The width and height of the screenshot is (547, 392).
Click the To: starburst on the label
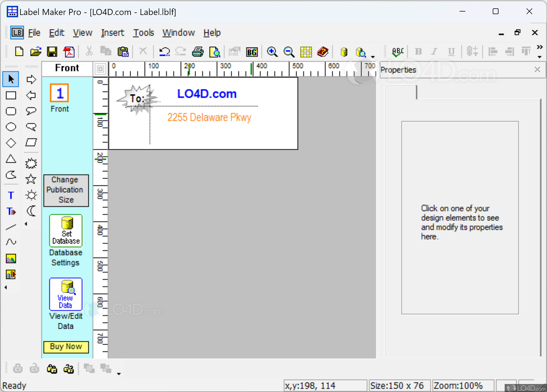point(138,99)
